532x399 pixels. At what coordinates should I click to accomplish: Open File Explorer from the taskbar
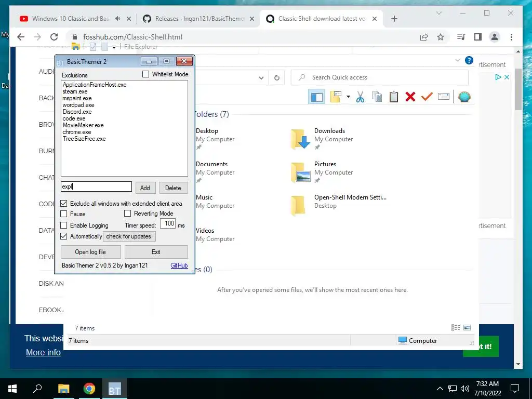[63, 389]
